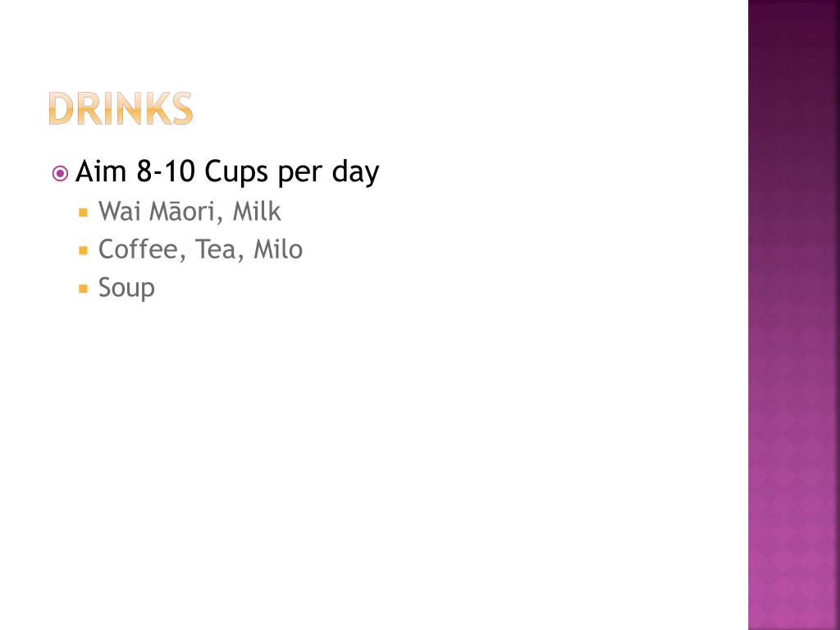Click the word Soup

point(126,288)
